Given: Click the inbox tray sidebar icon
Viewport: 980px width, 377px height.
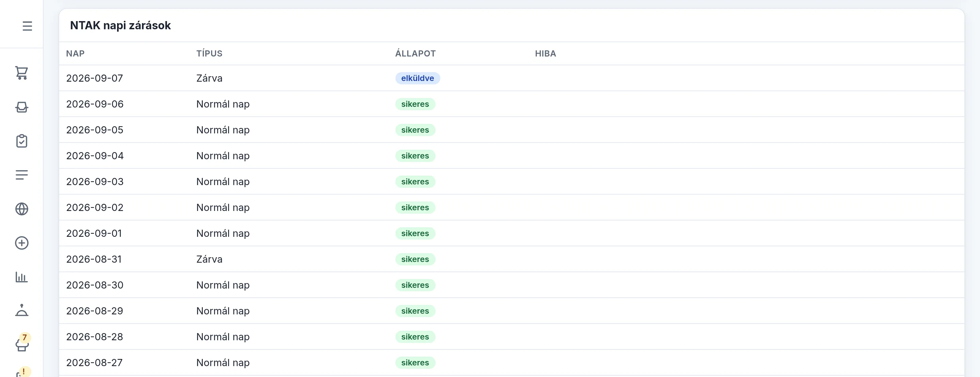Looking at the screenshot, I should (22, 107).
